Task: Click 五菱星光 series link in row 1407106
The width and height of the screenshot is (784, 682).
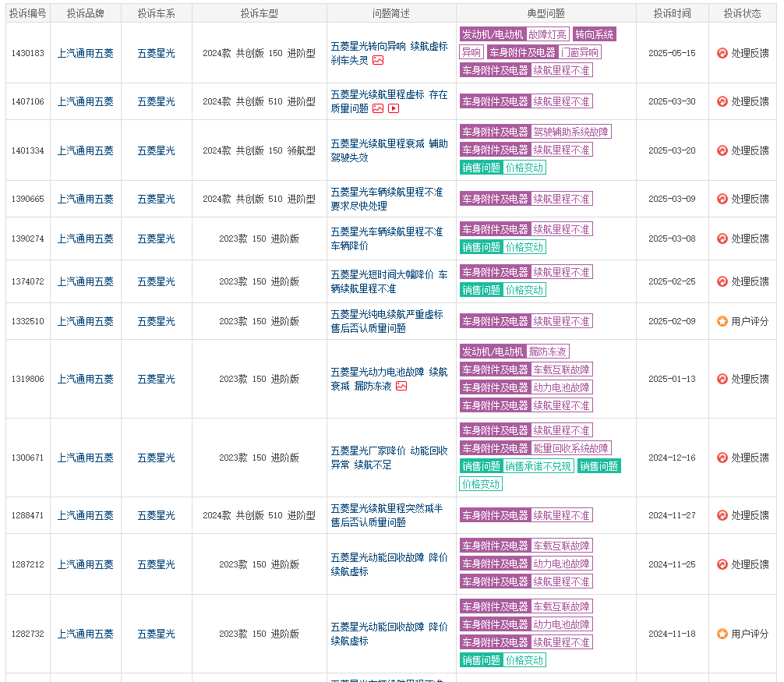Action: (157, 101)
